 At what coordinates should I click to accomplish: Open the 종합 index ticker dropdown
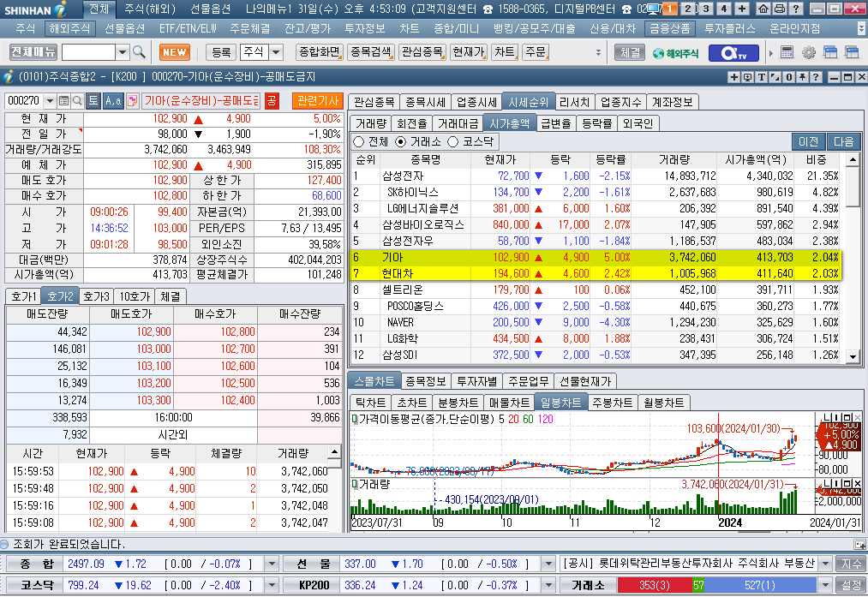pos(272,564)
